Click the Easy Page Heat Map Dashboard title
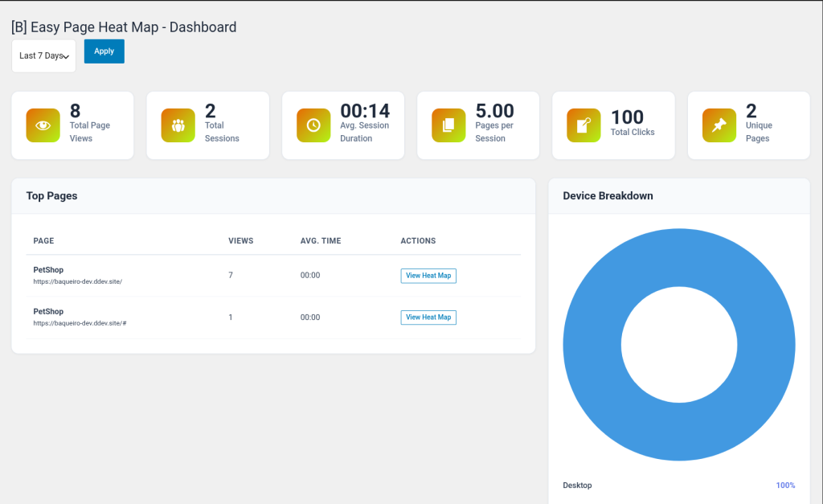 pos(124,27)
